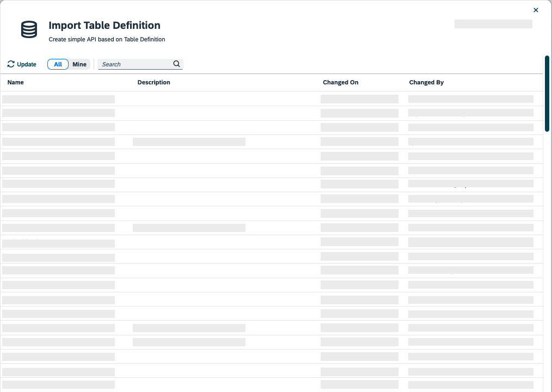
Task: Click the magnifier icon in the search box
Action: click(176, 64)
